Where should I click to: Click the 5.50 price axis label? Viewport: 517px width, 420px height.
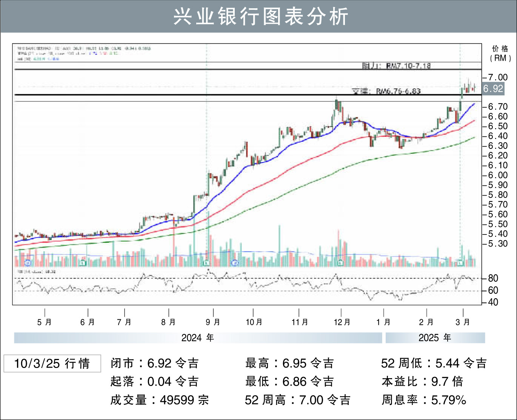click(x=498, y=224)
